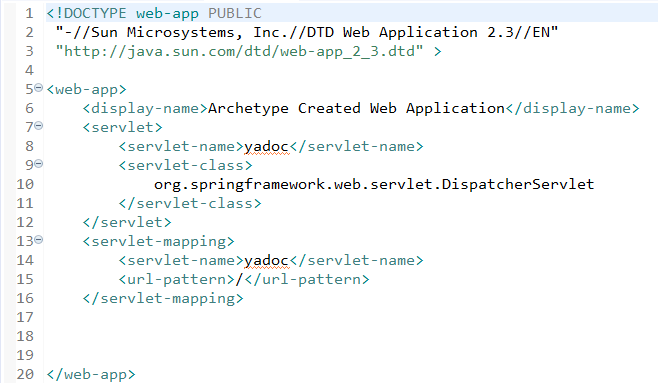The image size is (658, 383).
Task: Click line number 20 in the gutter
Action: coord(25,375)
